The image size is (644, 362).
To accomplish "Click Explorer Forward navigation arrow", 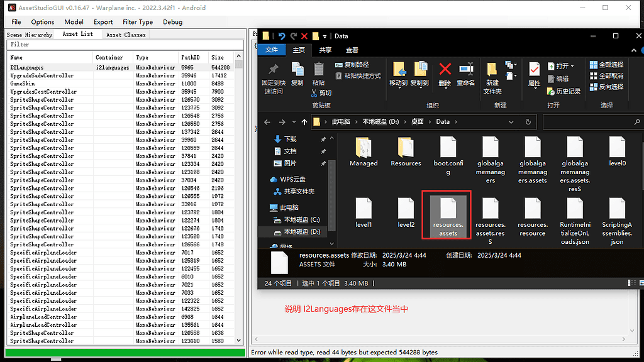I will (x=282, y=122).
